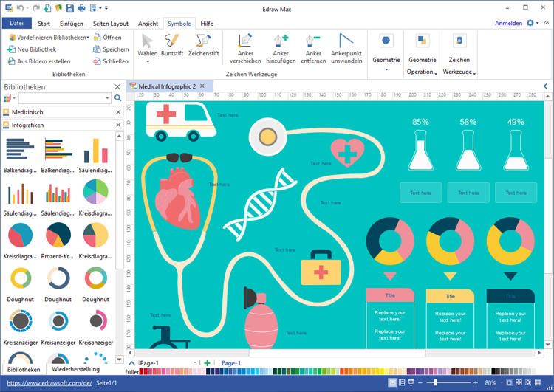Viewport: 554px width, 392px height.
Task: Switch to the Ansicht tab
Action: 148,24
